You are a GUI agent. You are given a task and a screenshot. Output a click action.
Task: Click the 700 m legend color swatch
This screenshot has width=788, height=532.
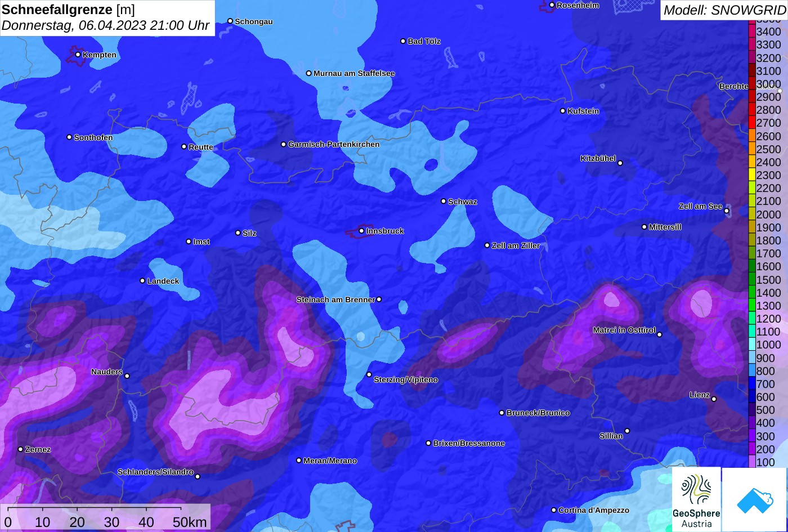751,384
